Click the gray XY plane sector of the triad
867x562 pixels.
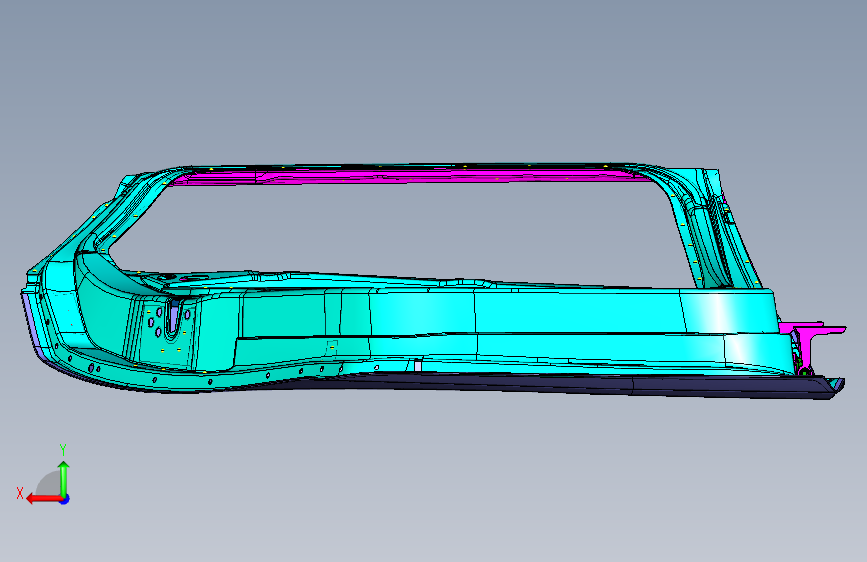49,483
